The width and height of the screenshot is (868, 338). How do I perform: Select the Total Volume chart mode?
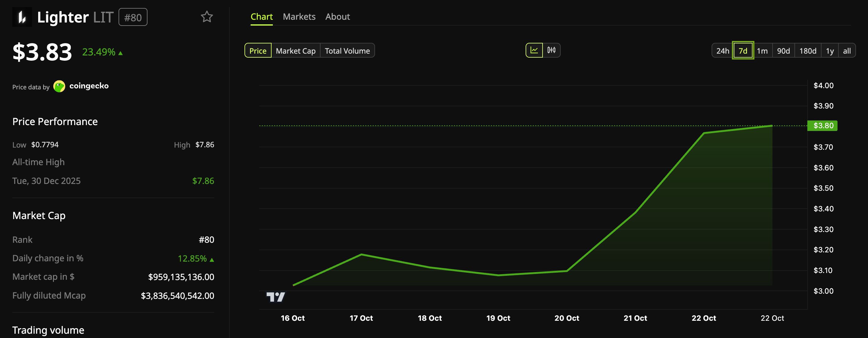click(x=347, y=51)
